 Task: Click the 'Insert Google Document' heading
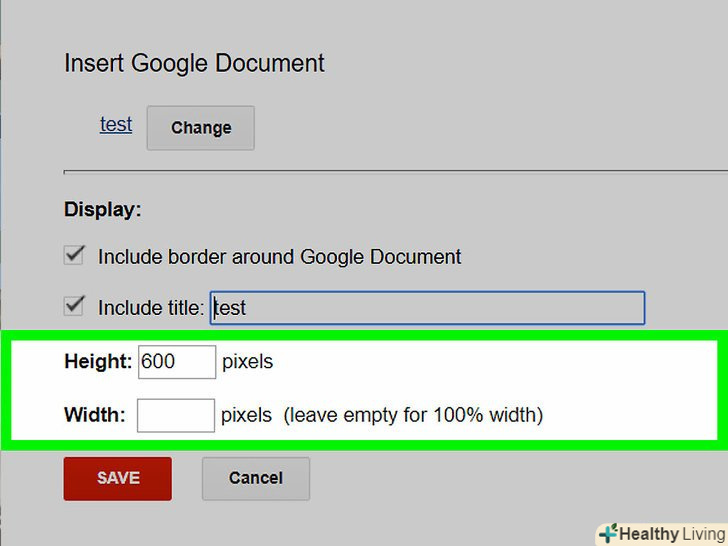pos(194,63)
